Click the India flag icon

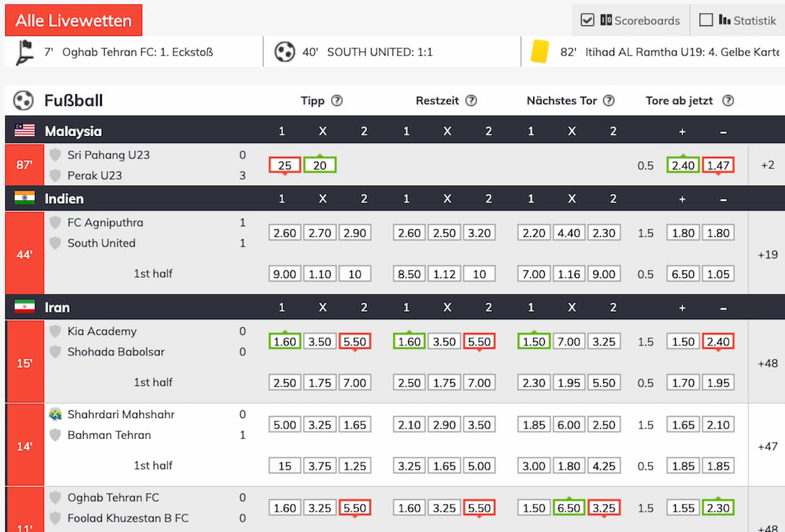pos(25,198)
